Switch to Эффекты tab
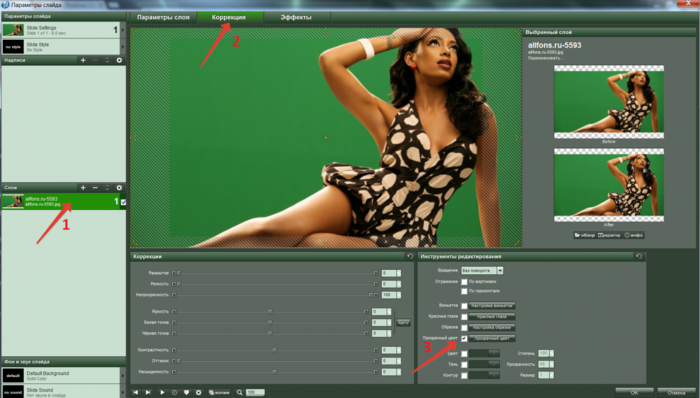This screenshot has width=700, height=398. pos(296,17)
